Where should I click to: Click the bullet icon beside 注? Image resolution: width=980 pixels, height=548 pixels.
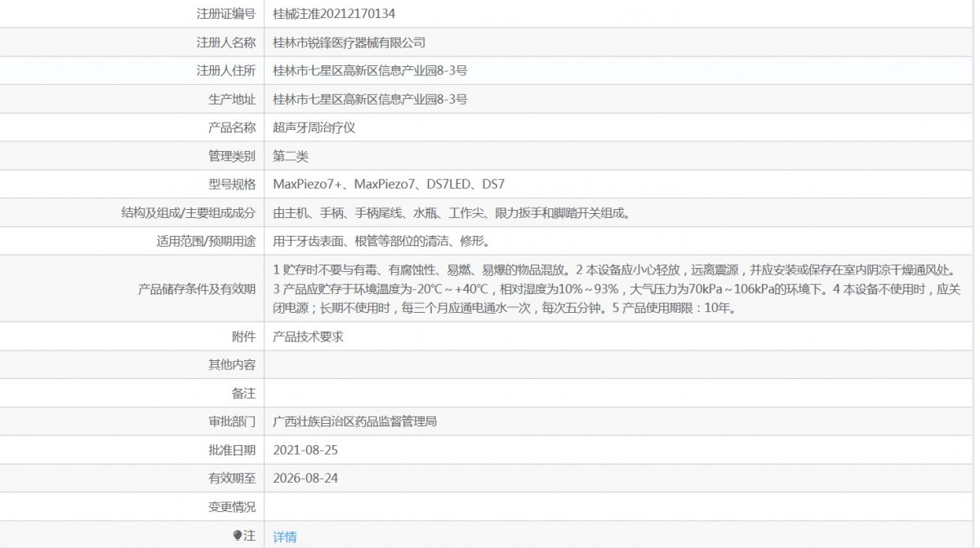pos(238,536)
